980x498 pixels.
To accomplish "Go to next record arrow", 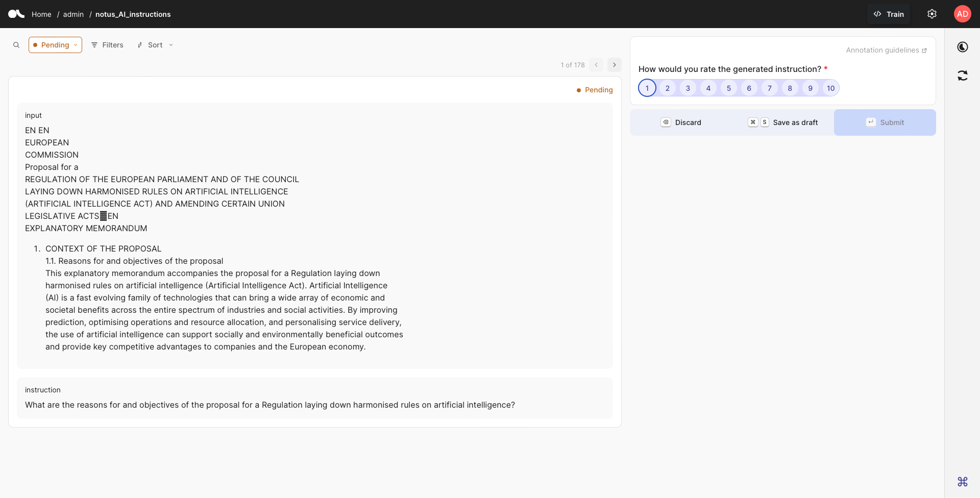I will pos(614,65).
